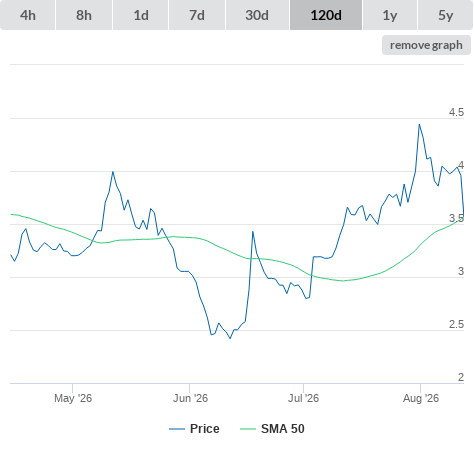474x455 pixels.
Task: Toggle the Price series in legend
Action: (x=205, y=429)
